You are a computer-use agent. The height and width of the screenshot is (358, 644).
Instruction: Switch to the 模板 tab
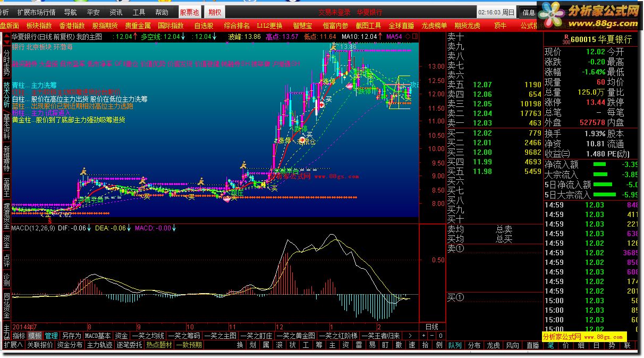pyautogui.click(x=35, y=336)
